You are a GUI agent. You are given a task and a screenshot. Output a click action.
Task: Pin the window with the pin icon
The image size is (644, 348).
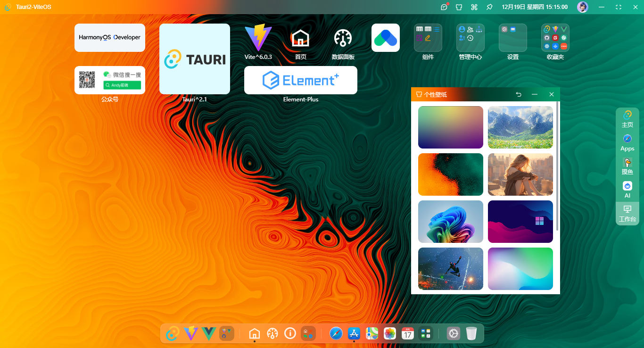tap(489, 7)
